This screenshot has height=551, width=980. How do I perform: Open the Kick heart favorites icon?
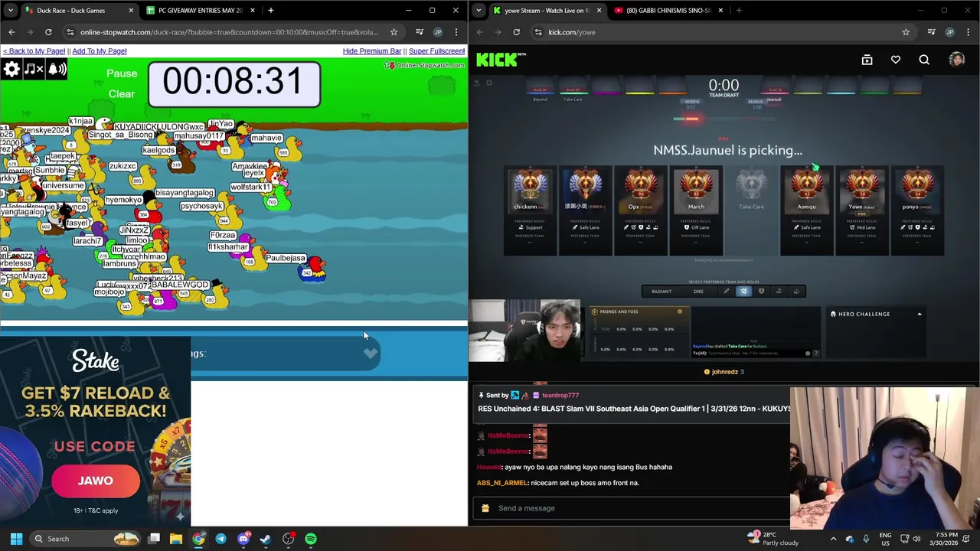pyautogui.click(x=896, y=60)
